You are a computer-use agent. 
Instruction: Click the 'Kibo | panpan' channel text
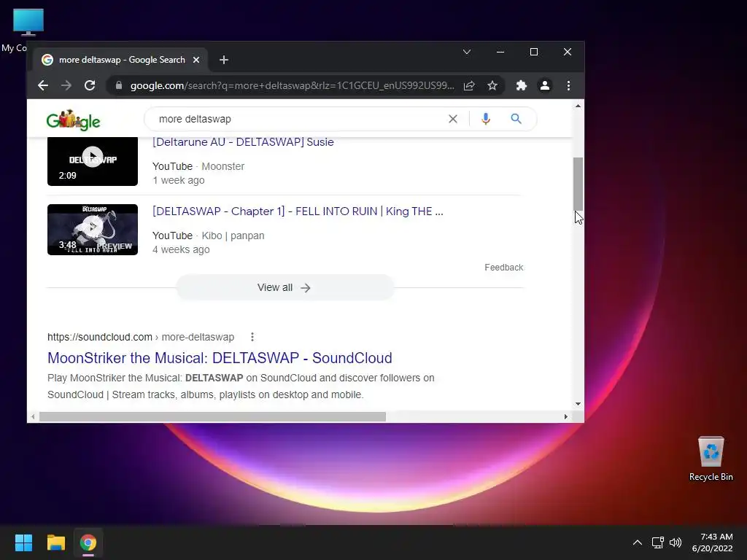coord(233,236)
